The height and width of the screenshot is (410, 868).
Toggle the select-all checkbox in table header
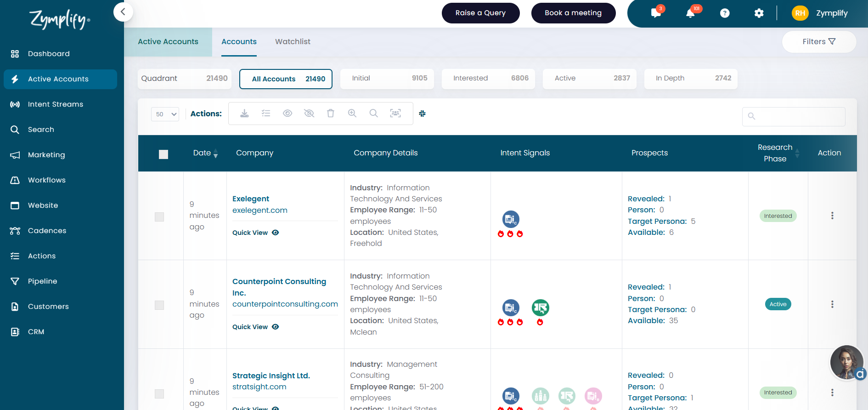[x=163, y=154]
